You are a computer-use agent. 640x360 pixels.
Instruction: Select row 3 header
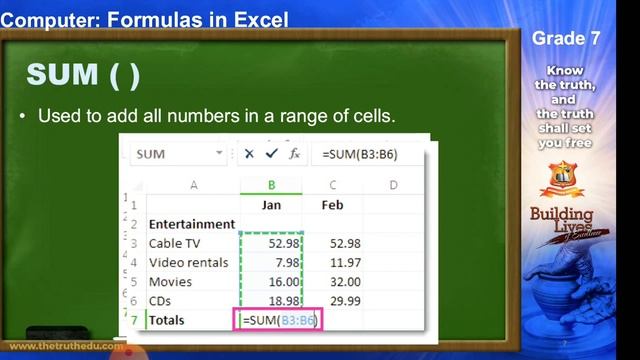(134, 243)
